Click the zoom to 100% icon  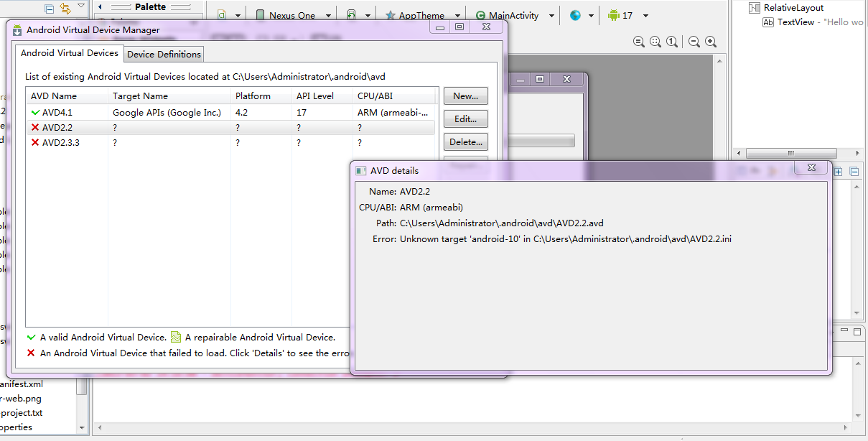(672, 42)
